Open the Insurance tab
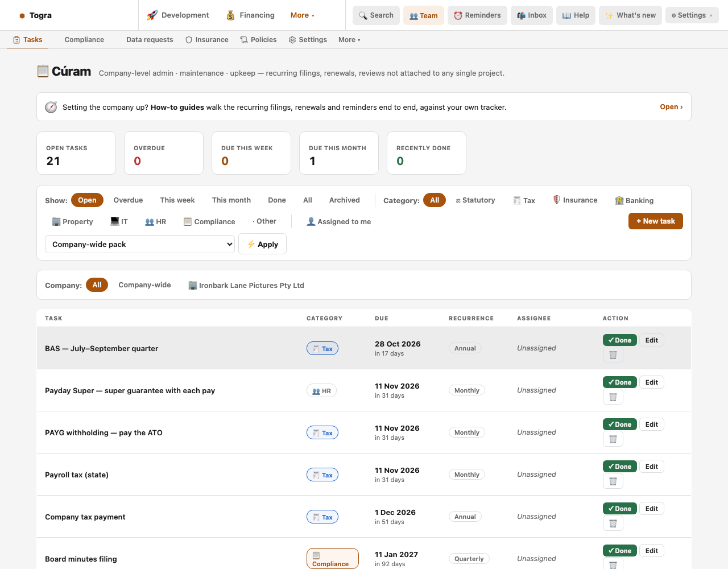The width and height of the screenshot is (728, 569). [207, 40]
